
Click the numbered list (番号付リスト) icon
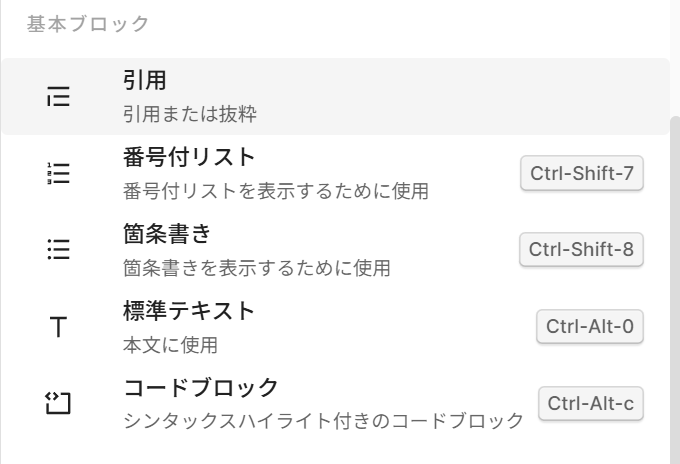pos(59,173)
